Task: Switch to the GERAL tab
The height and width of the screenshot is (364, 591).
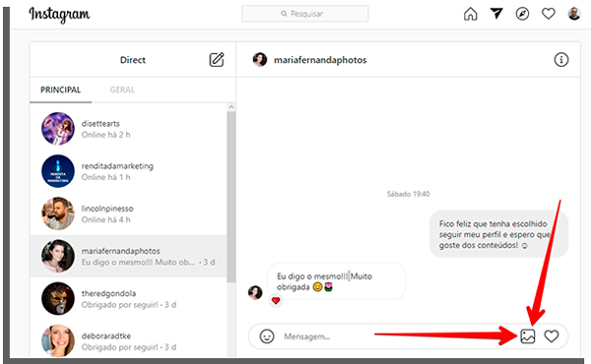Action: pos(122,90)
